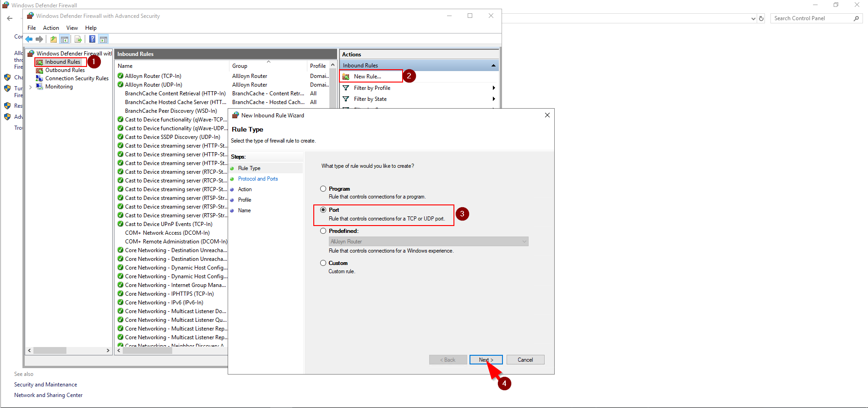Select the Program rule type radio button
The width and height of the screenshot is (868, 408).
323,189
